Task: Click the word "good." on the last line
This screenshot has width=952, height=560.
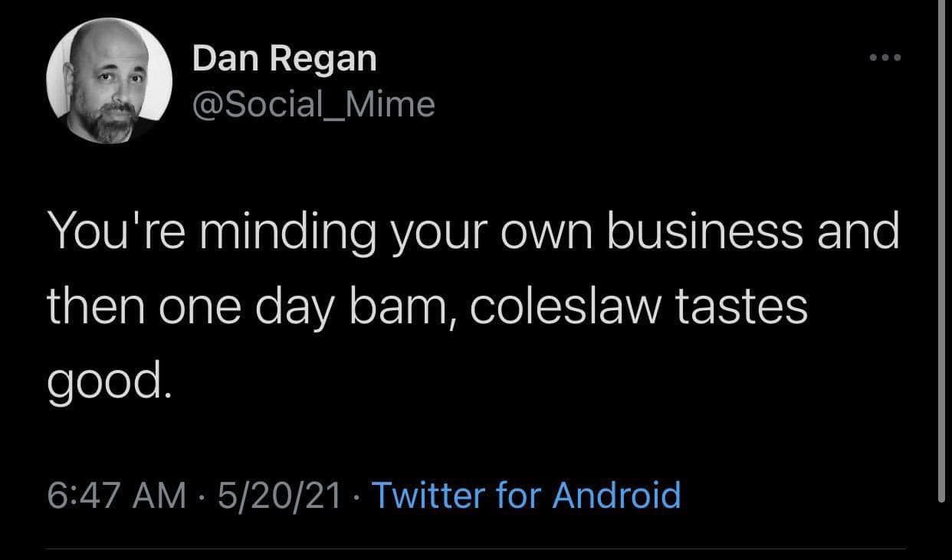Action: (106, 381)
